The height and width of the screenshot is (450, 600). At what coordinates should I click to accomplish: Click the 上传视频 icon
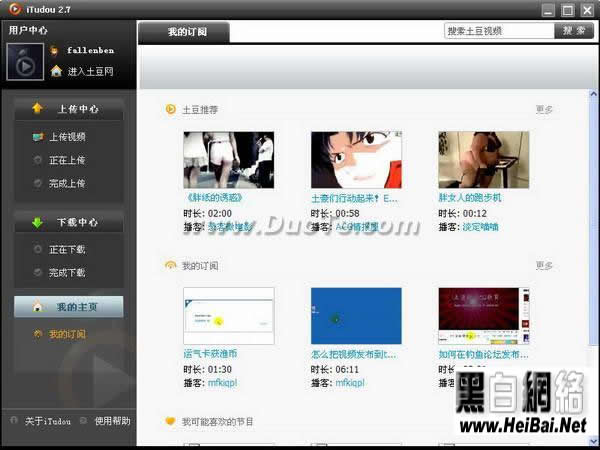pos(38,136)
